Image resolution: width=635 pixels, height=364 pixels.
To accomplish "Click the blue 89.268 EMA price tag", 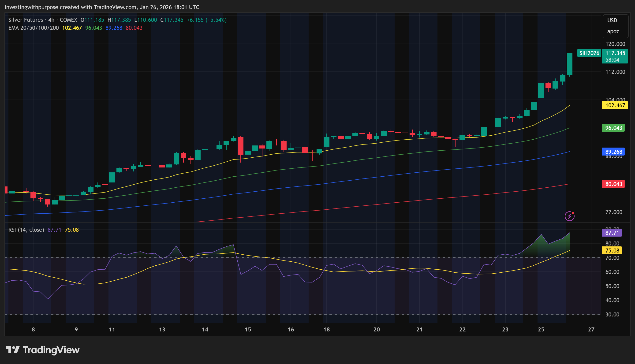I will [x=613, y=152].
